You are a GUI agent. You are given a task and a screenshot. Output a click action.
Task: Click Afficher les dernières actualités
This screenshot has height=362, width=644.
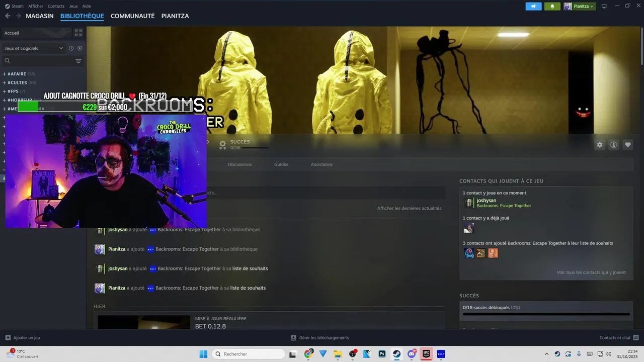point(409,208)
